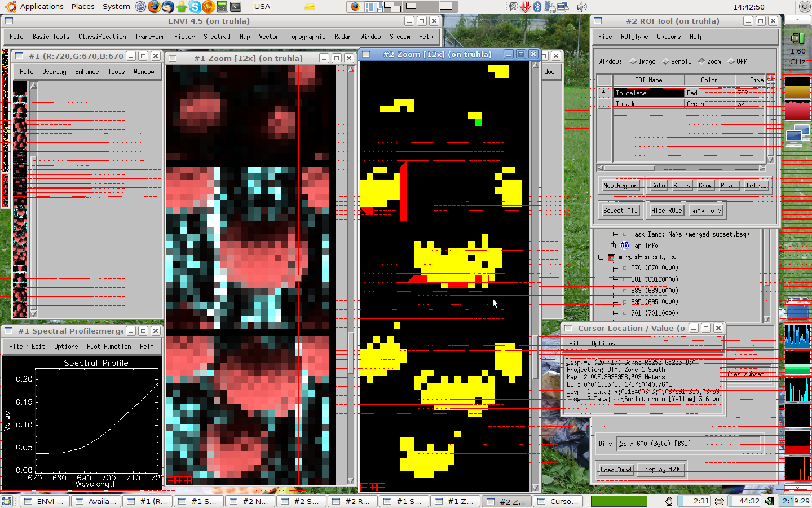Collapse the merged-subset.bsq tree node

(601, 257)
